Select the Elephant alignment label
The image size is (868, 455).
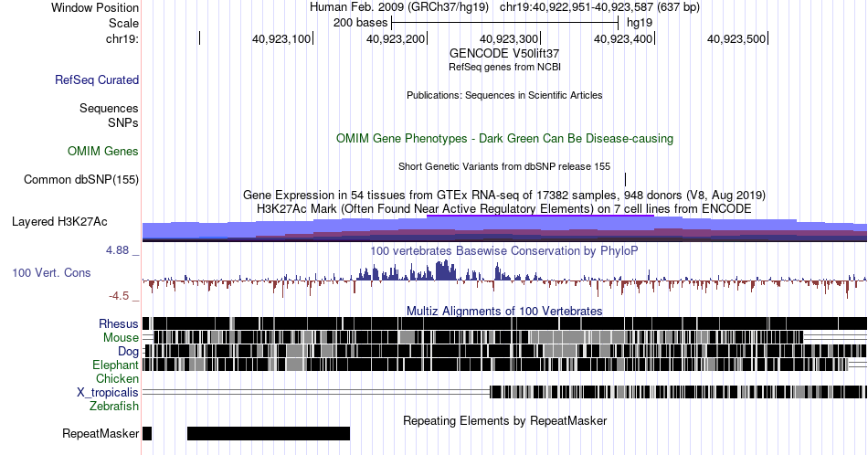pos(115,365)
